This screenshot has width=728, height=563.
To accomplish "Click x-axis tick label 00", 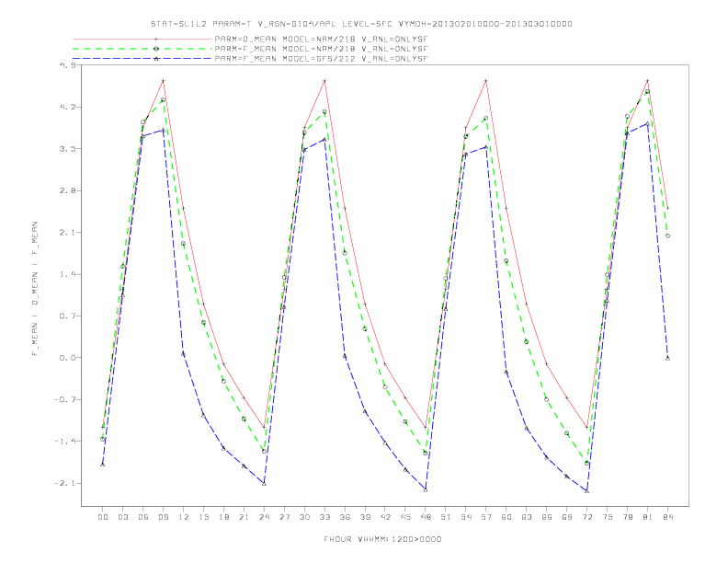I will tap(103, 517).
